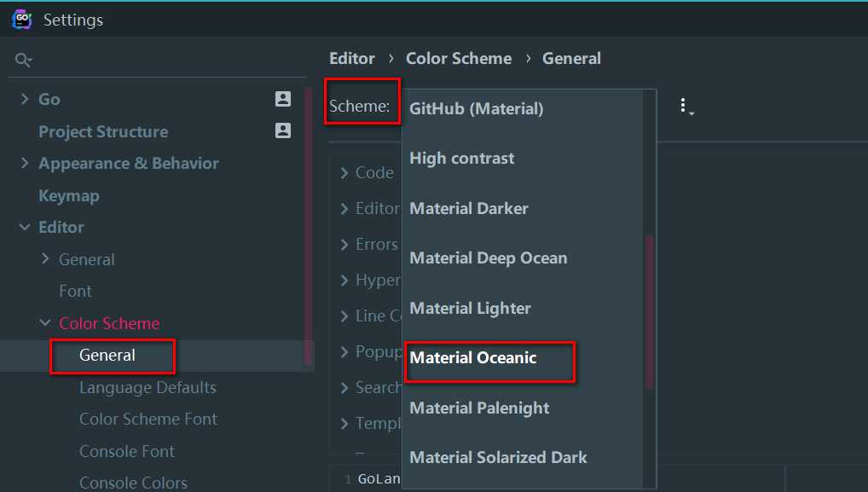This screenshot has height=492, width=868.
Task: Expand the Errors category chevron
Action: pos(344,245)
